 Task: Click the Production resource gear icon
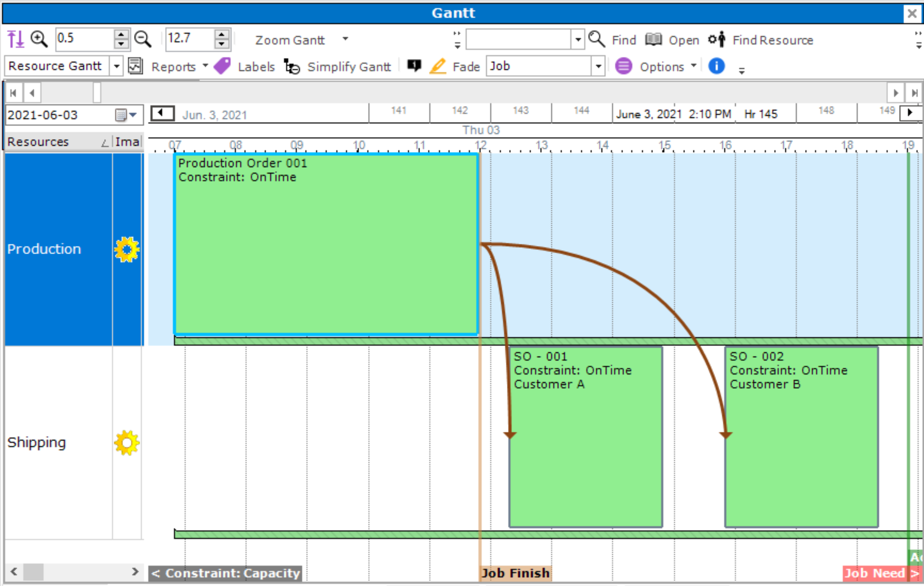click(127, 249)
